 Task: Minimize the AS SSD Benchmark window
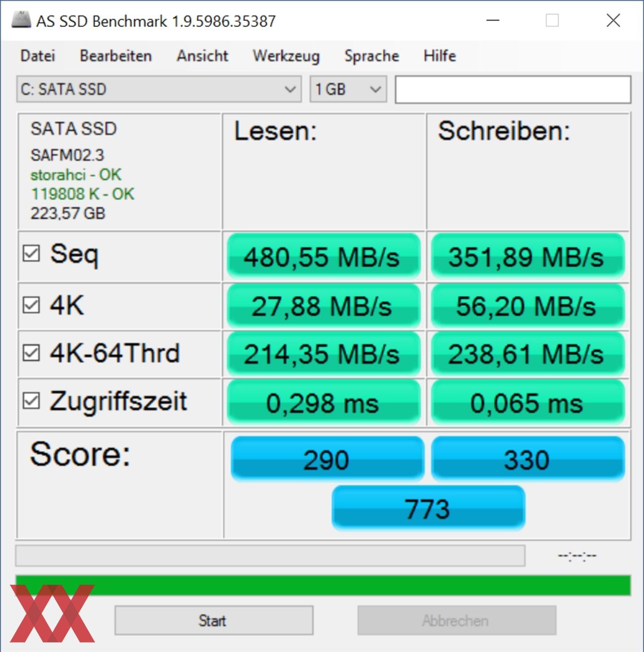(493, 20)
